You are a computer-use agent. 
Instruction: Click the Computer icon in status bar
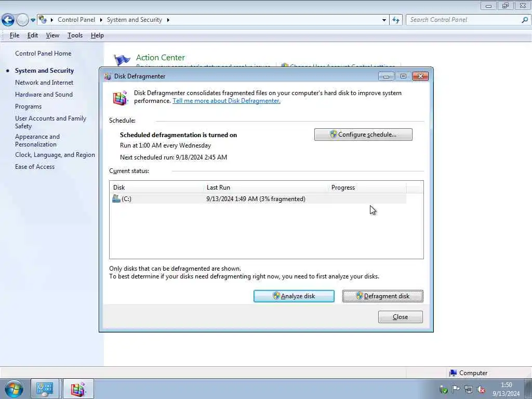coord(453,373)
